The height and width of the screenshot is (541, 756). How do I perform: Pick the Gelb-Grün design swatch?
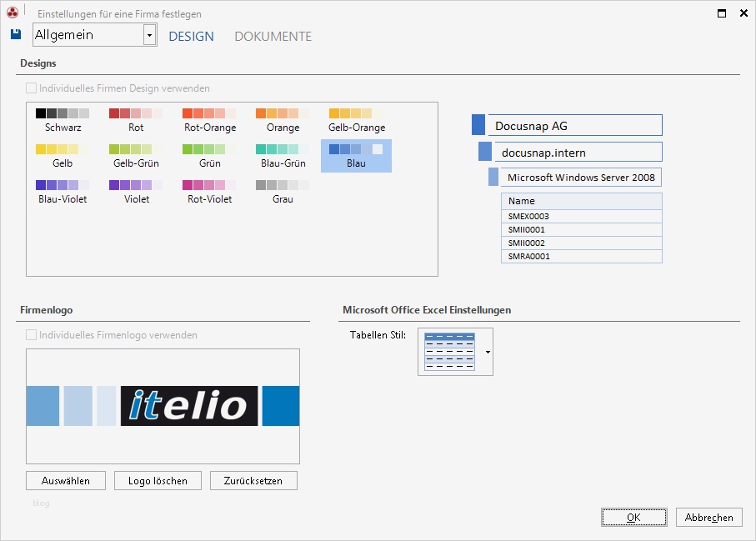tap(136, 156)
